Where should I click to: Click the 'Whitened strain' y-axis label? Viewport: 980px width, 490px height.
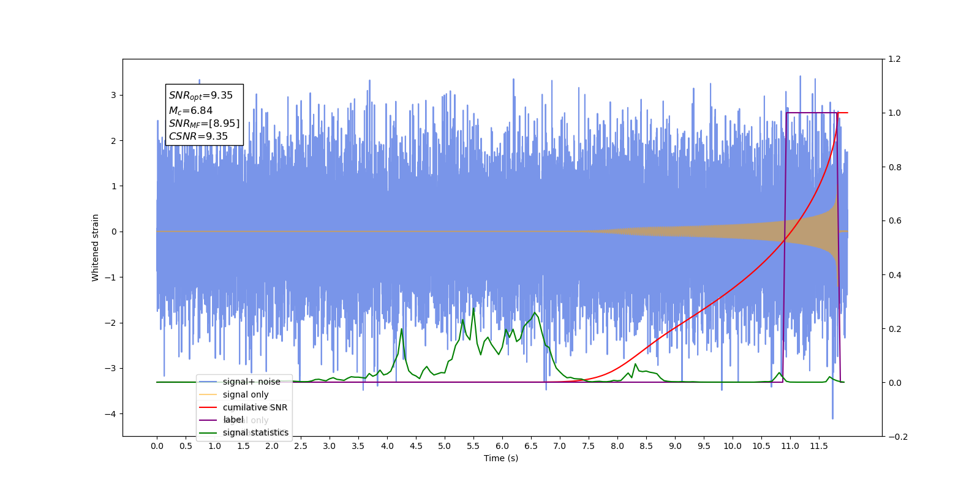(96, 247)
